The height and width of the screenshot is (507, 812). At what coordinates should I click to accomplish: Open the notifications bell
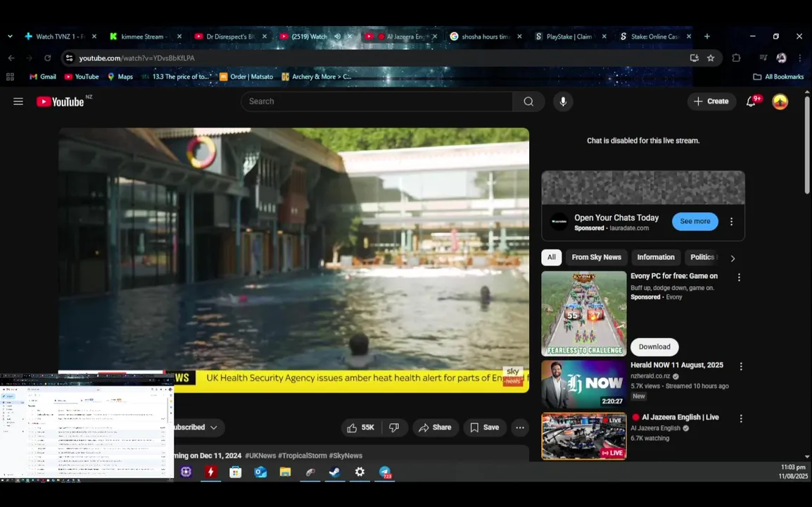[751, 101]
